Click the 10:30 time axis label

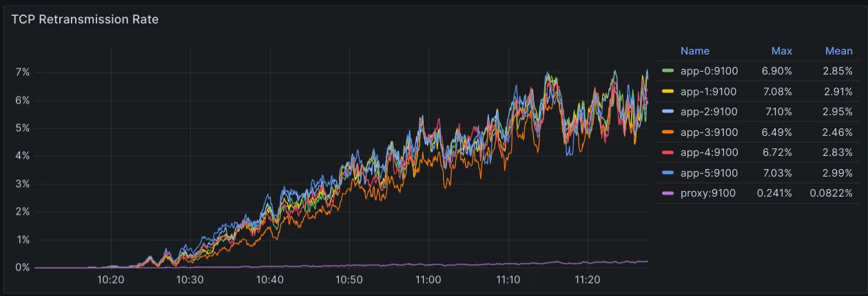190,279
